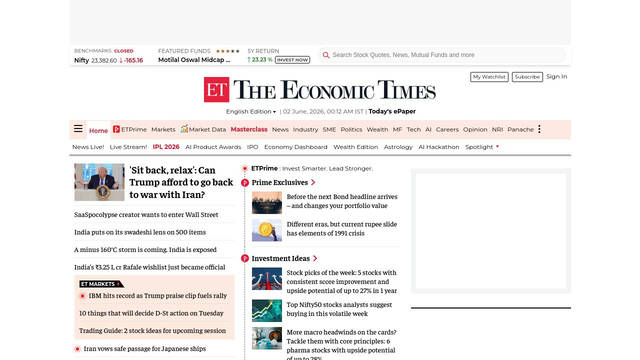Click the search magnifier icon
The image size is (640, 360).
pyautogui.click(x=326, y=55)
